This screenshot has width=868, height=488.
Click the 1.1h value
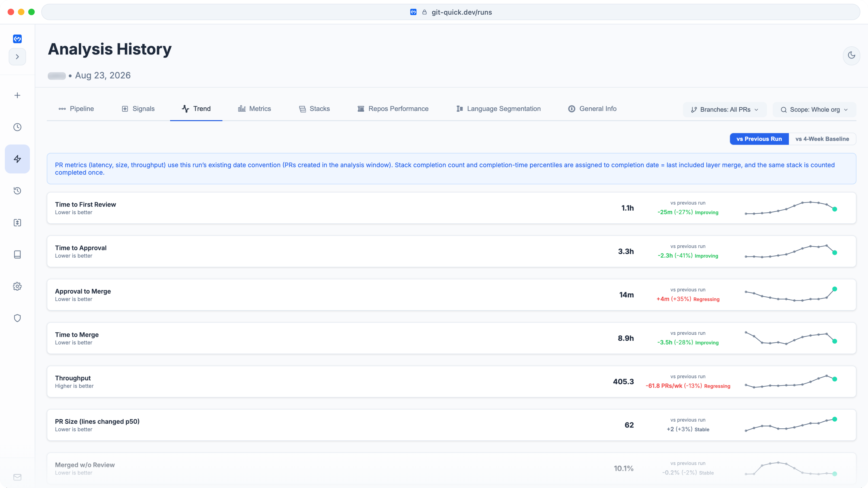pos(627,208)
